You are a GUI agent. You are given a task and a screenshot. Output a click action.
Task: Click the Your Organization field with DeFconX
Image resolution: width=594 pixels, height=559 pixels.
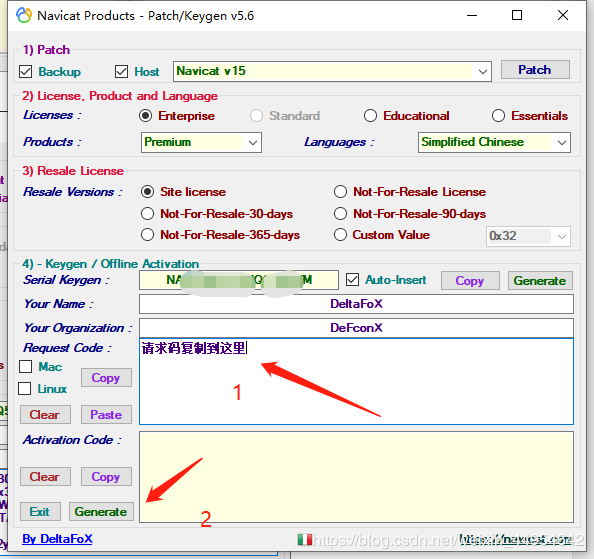click(356, 328)
